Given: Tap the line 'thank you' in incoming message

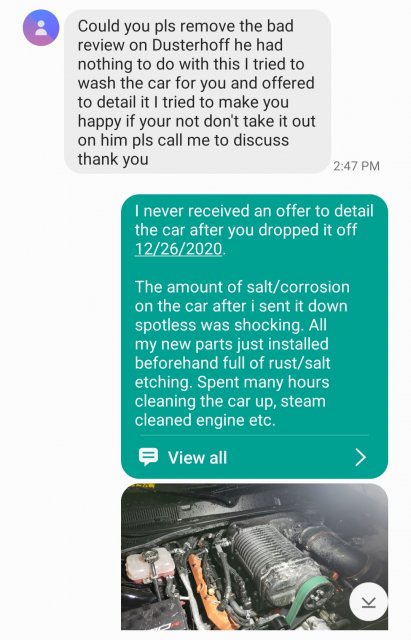Looking at the screenshot, I should pos(113,159).
